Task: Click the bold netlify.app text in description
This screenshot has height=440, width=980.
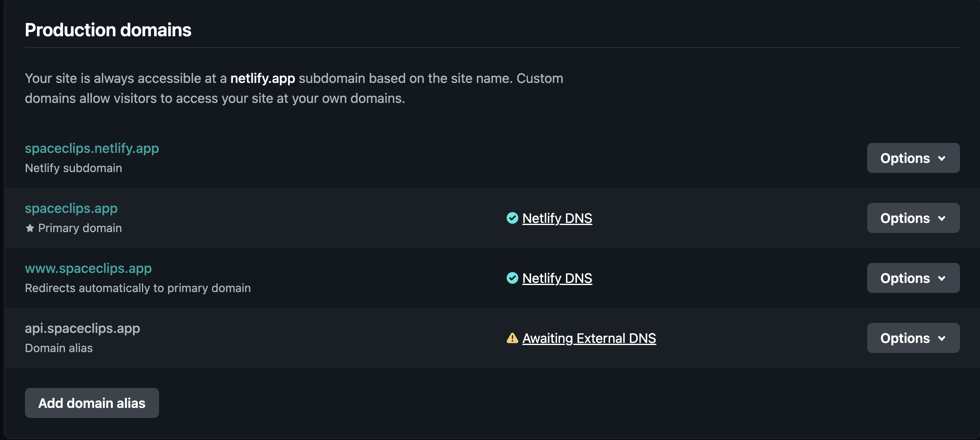Action: 263,78
